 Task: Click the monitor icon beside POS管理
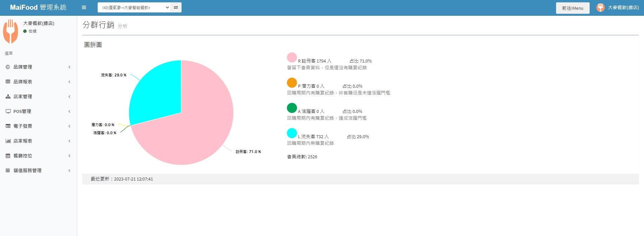8,111
